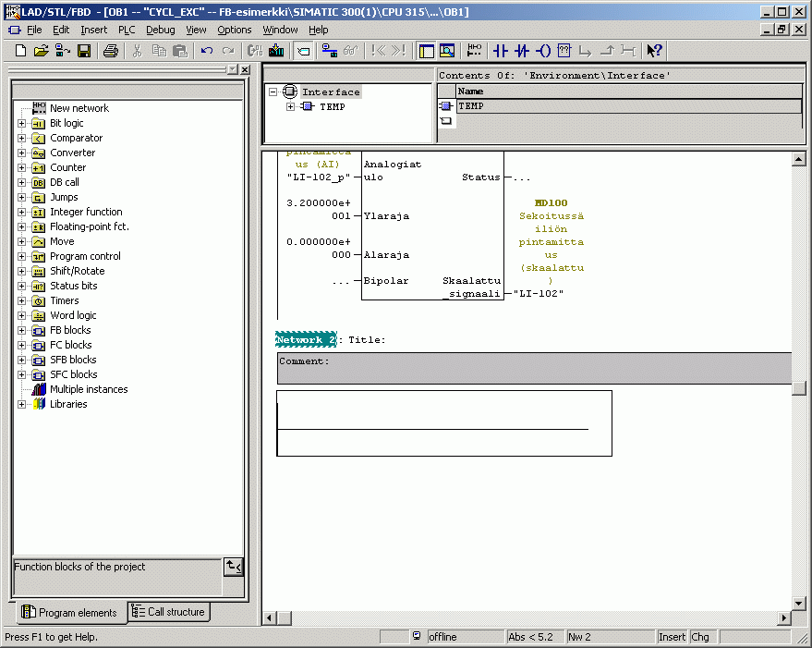Open the File menu
The image size is (812, 648).
click(x=34, y=31)
